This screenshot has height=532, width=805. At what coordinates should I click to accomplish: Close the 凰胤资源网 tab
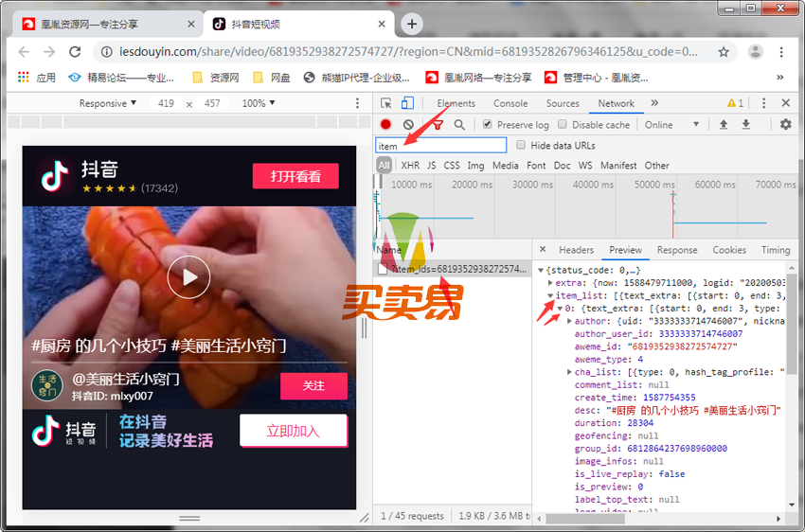coord(191,24)
